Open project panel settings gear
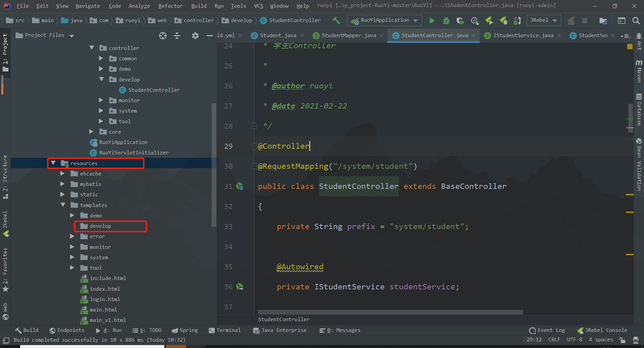 click(x=195, y=36)
